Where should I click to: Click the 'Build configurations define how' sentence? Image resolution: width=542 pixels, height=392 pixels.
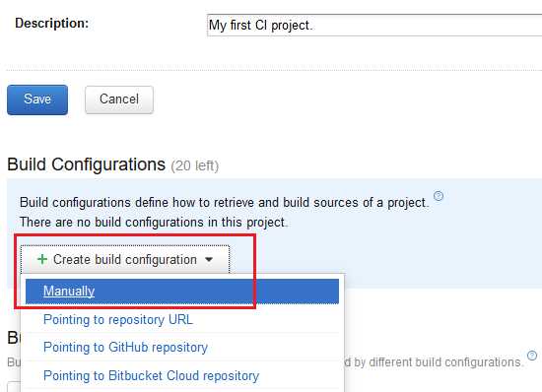(225, 203)
